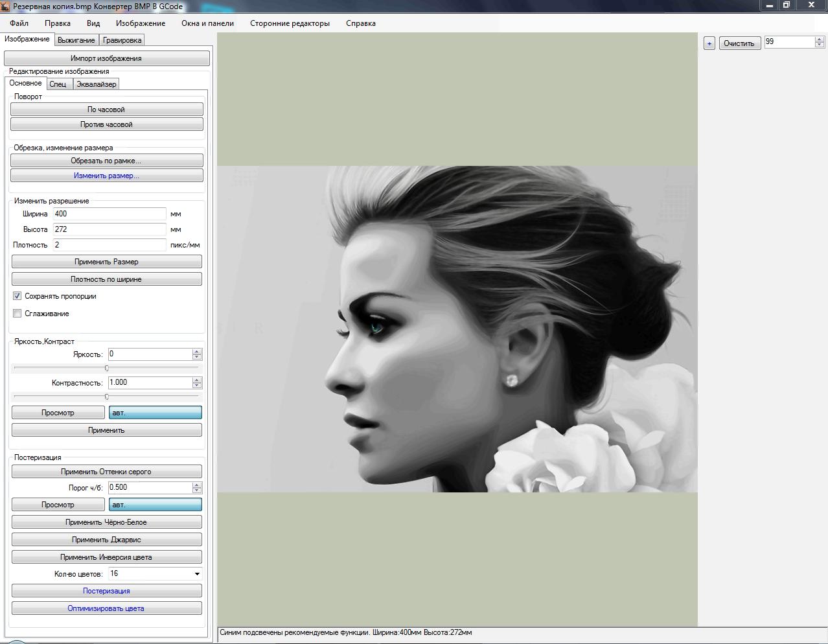Enable the Сглаживание checkbox
828x644 pixels.
coord(17,314)
